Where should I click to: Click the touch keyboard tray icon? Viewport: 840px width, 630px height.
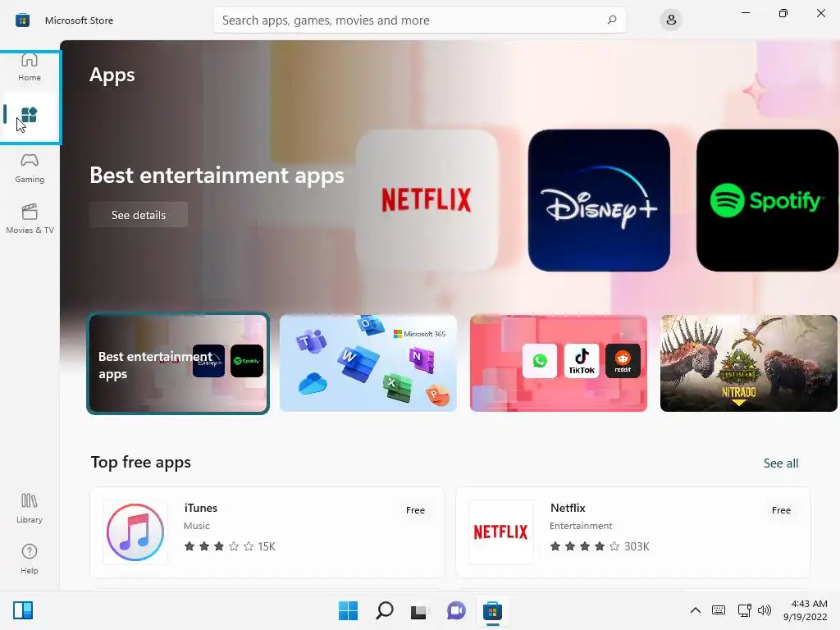pos(719,610)
